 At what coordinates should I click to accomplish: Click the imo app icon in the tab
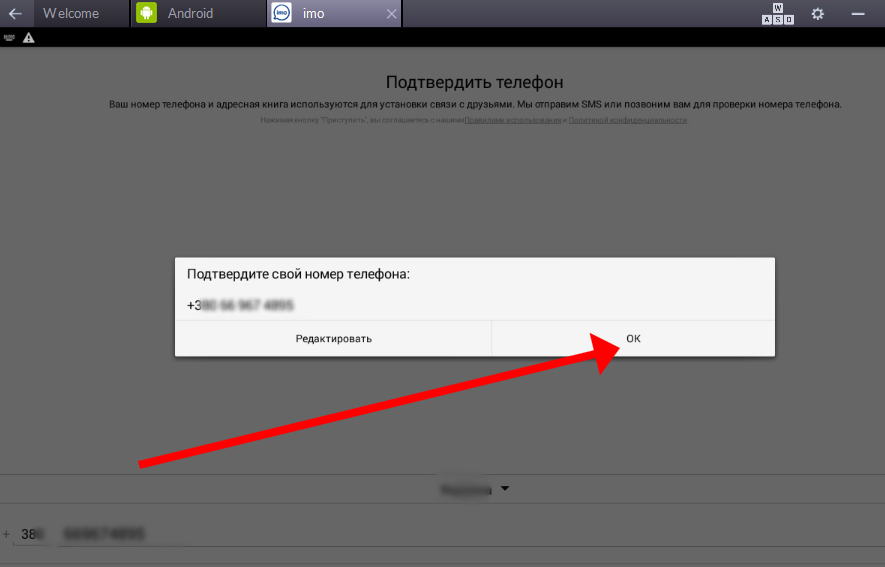click(282, 14)
